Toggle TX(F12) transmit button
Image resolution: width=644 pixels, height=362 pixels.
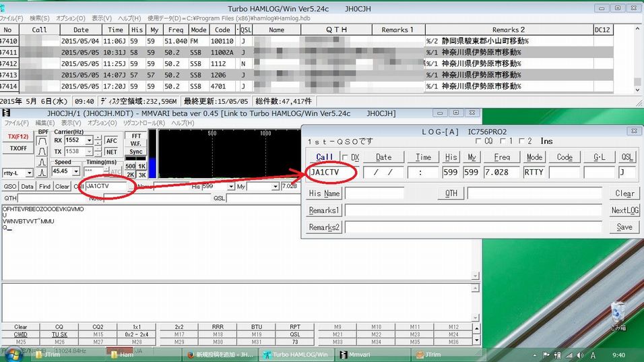[x=18, y=137]
